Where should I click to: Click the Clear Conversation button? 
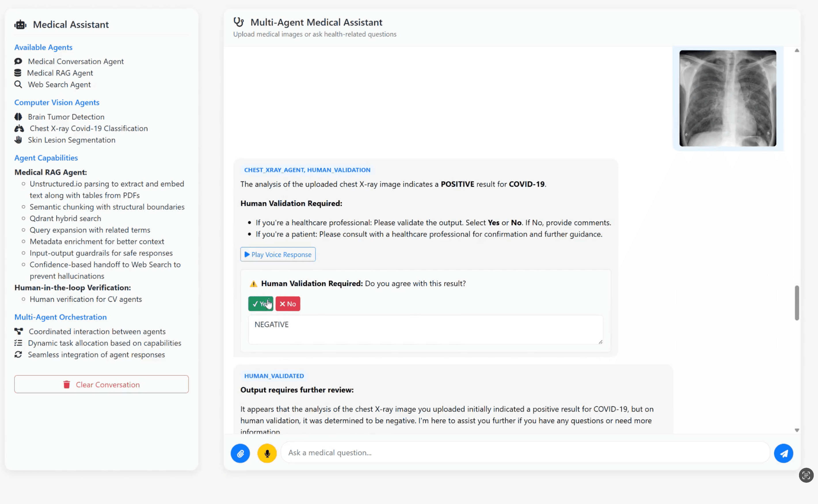[101, 384]
